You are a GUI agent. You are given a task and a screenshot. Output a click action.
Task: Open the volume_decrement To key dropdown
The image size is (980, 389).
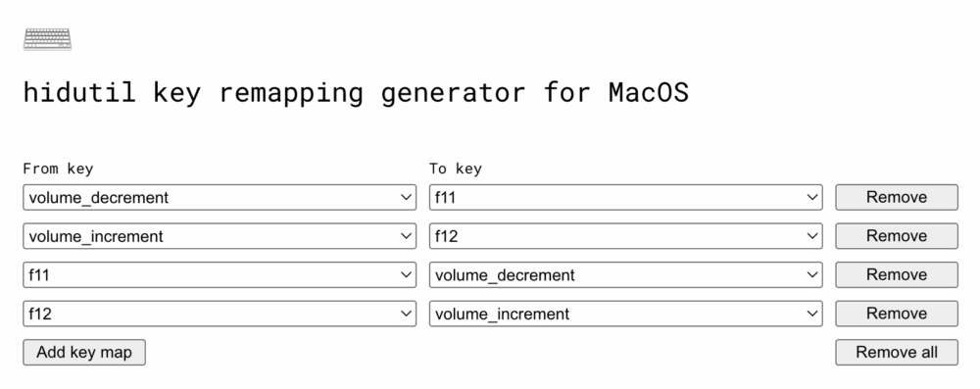point(625,275)
